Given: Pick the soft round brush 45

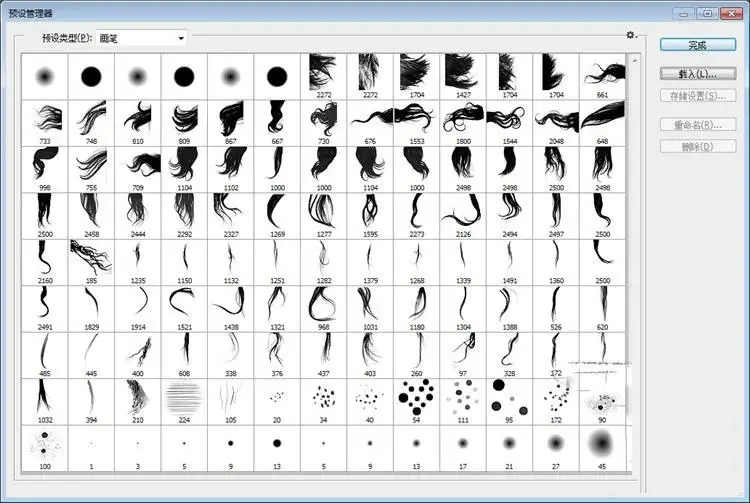Looking at the screenshot, I should (x=602, y=446).
